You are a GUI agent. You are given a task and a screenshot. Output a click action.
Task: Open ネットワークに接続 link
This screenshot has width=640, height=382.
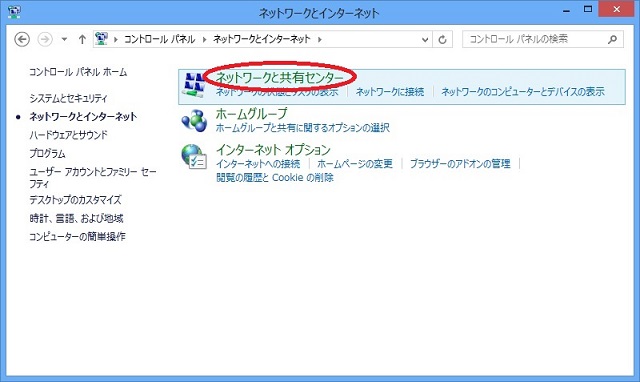[390, 92]
